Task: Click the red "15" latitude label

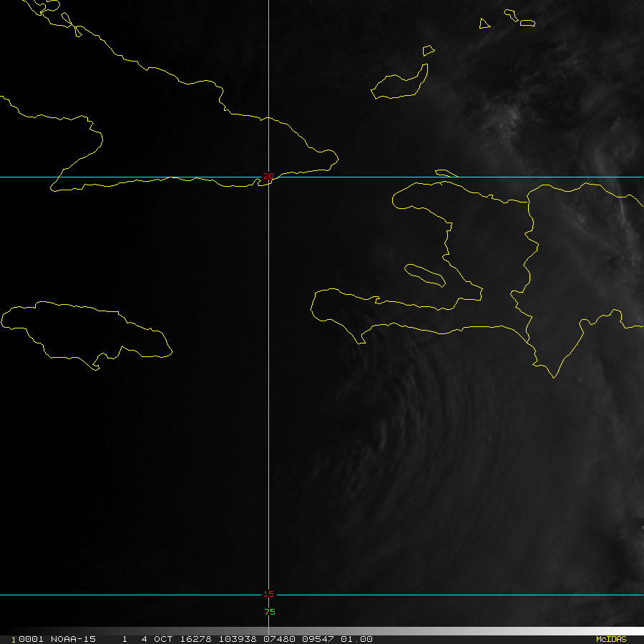Action: (x=268, y=594)
